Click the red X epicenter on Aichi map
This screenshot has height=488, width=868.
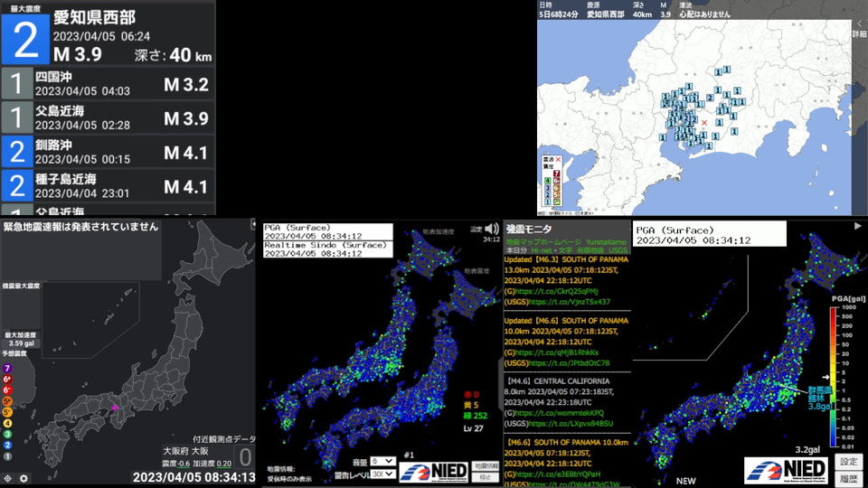pyautogui.click(x=704, y=123)
